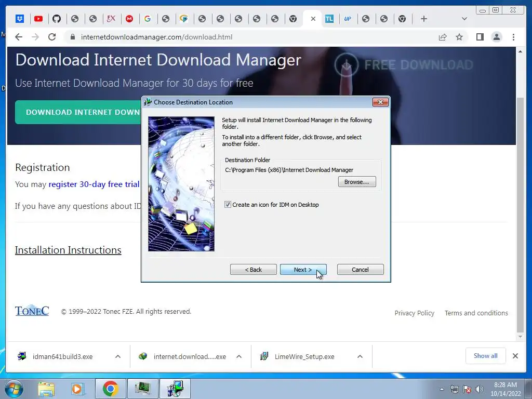This screenshot has width=532, height=399.
Task: Show all downloads
Action: click(486, 356)
